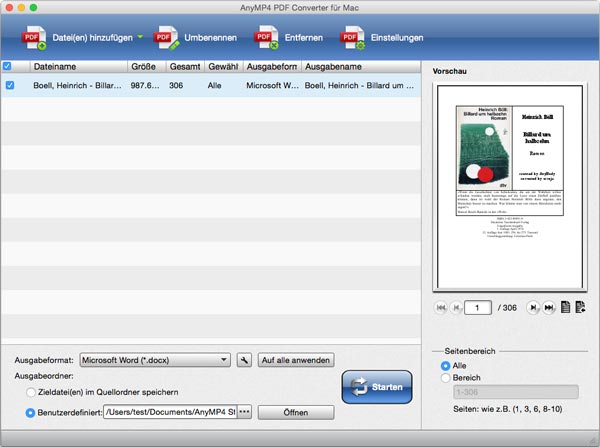Sort by the Dateiname column header
Screen dimensions: 600x447
coord(78,67)
